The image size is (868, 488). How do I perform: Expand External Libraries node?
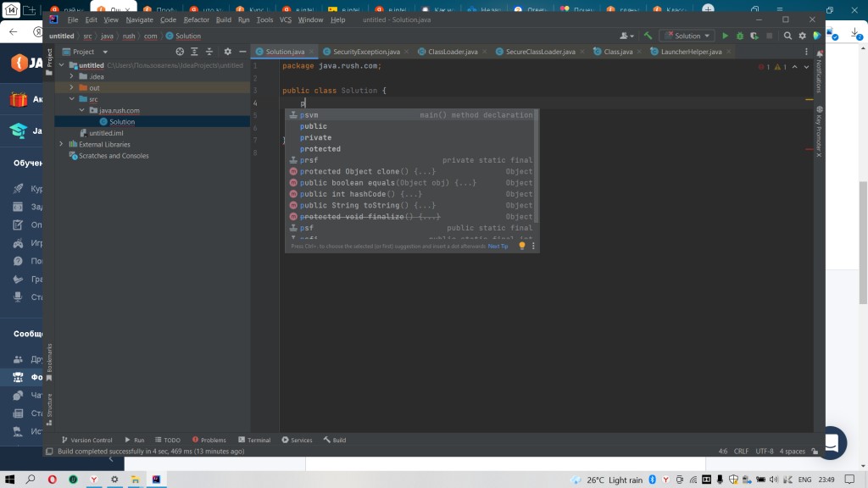click(x=62, y=144)
